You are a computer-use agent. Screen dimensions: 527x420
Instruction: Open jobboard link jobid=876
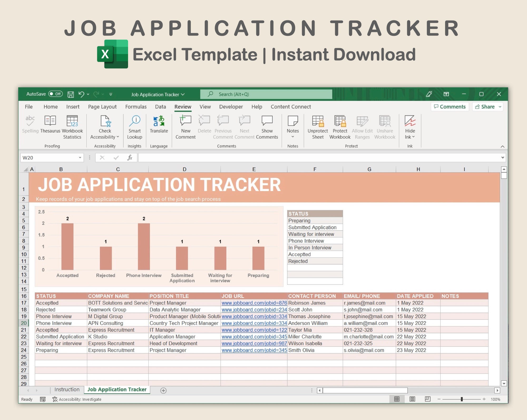(254, 303)
